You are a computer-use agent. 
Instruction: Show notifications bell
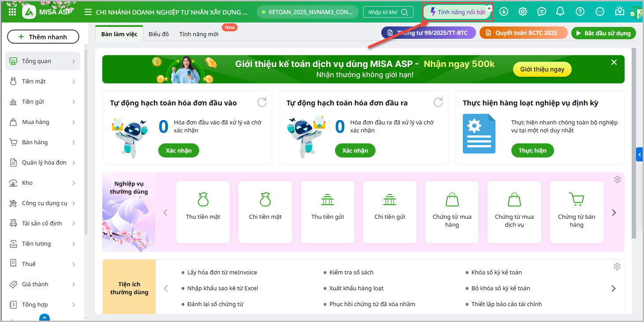click(x=560, y=12)
